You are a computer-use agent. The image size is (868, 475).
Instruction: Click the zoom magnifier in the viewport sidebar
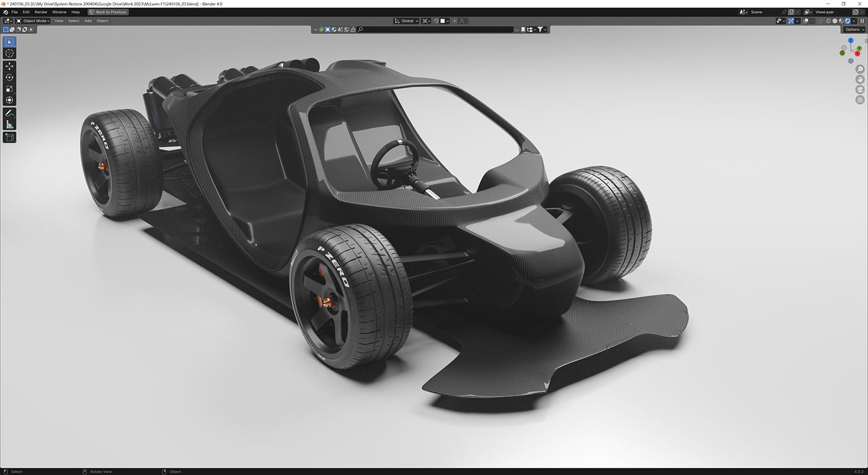pos(860,69)
